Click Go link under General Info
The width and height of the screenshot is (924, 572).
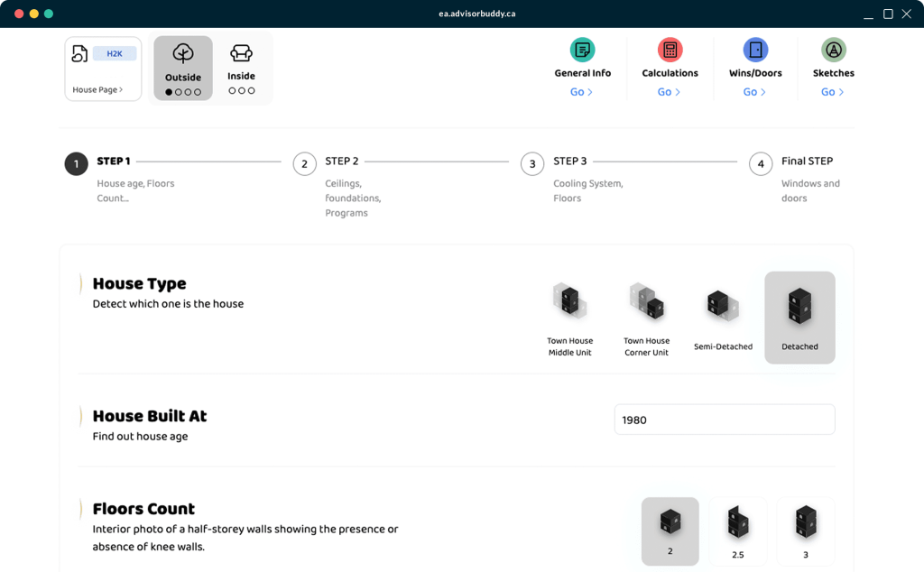[x=582, y=92]
